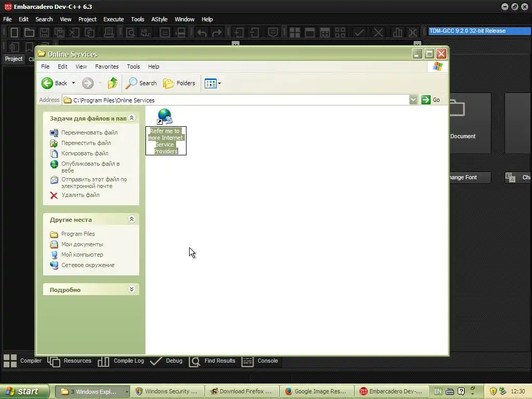Toggle the Folders pane in Explorer toolbar
The width and height of the screenshot is (532, 399).
pyautogui.click(x=179, y=83)
